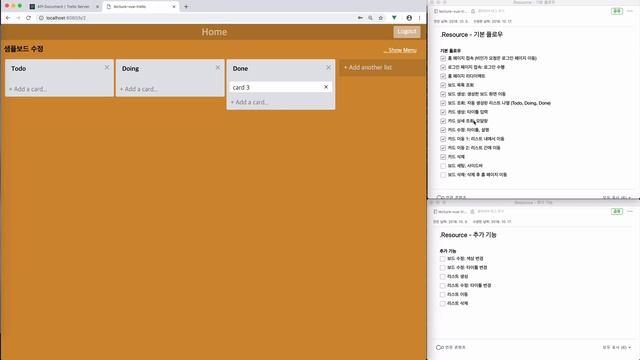Open the card 3 card
The image size is (640, 360).
coord(281,87)
